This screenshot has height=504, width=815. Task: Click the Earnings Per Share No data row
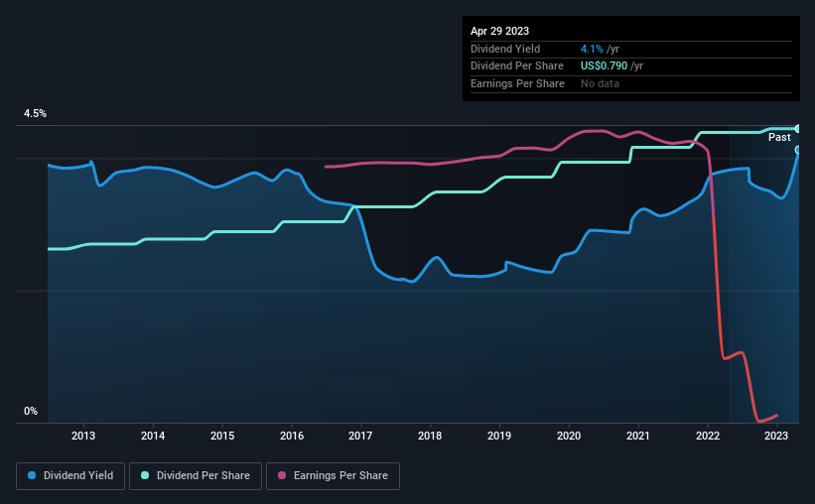[631, 83]
